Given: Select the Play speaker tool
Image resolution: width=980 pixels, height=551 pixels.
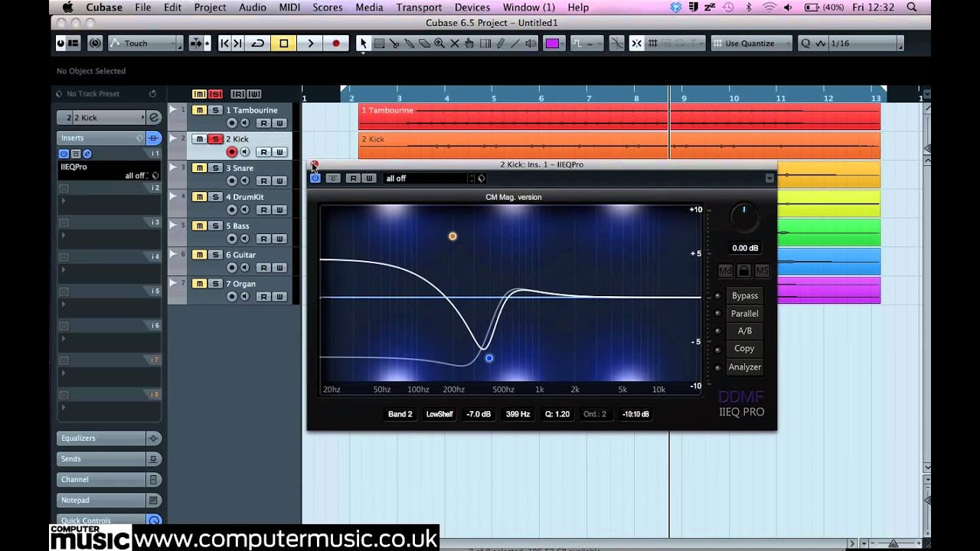Looking at the screenshot, I should coord(531,44).
